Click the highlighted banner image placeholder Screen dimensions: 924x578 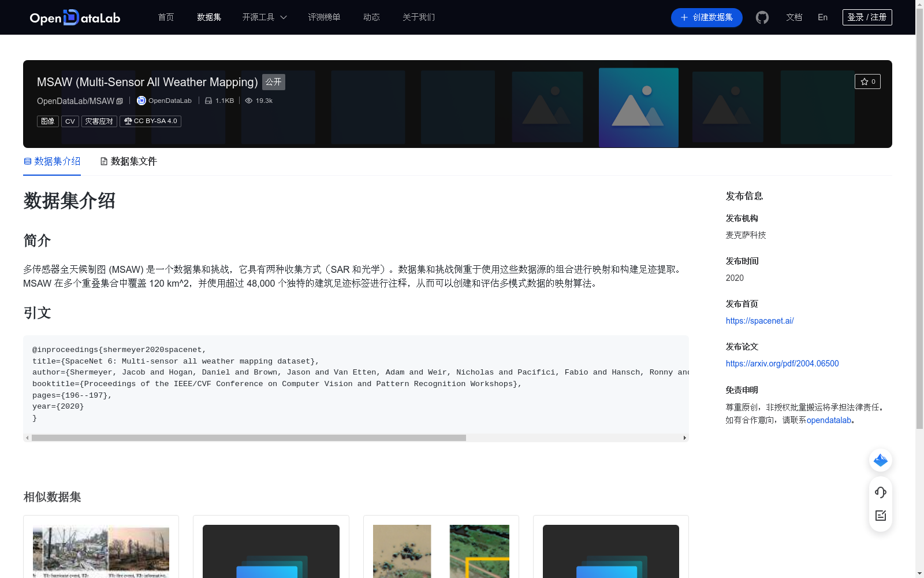[639, 108]
